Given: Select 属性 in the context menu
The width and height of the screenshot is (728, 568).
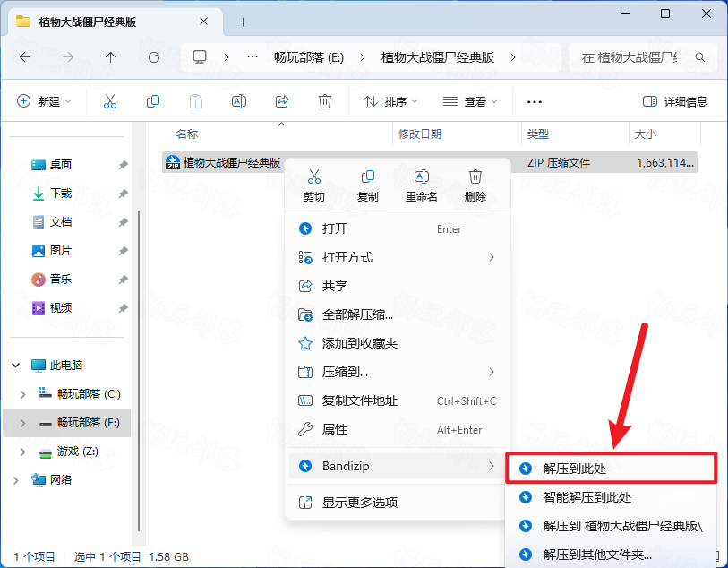Looking at the screenshot, I should (x=397, y=430).
